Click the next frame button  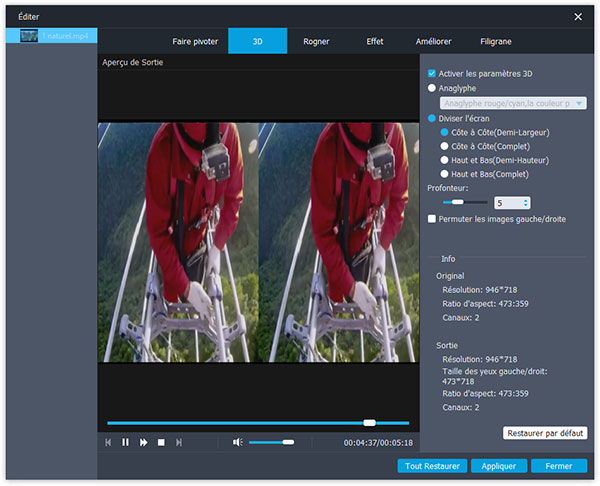179,442
